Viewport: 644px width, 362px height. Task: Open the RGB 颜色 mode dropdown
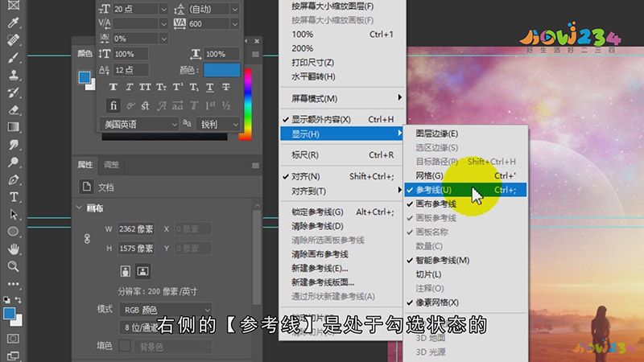[x=166, y=310]
